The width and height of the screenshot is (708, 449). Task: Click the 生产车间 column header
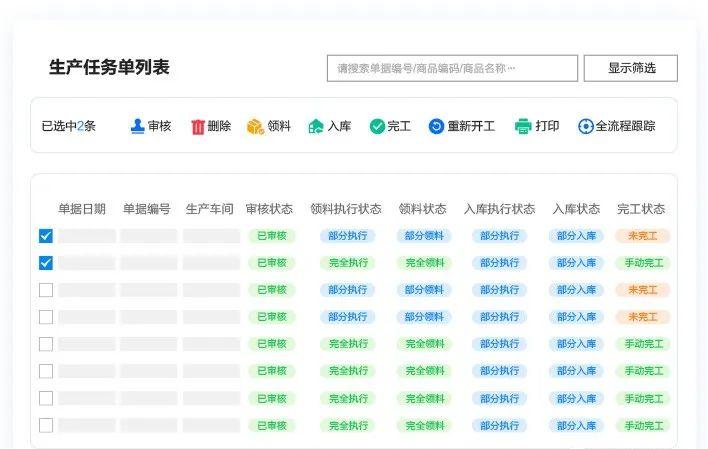point(210,209)
